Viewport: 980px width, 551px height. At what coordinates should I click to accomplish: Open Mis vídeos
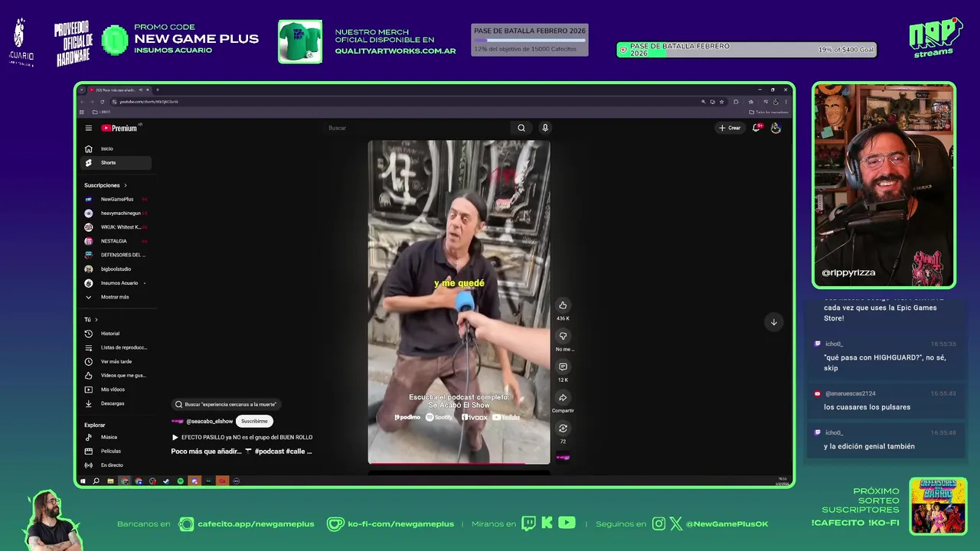116,390
